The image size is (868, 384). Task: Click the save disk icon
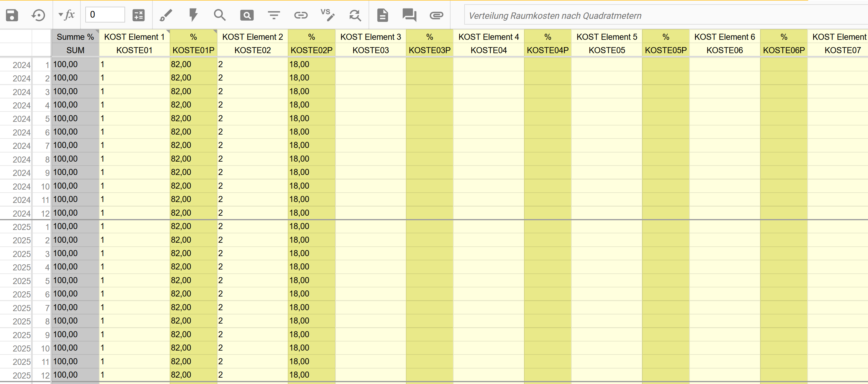tap(12, 15)
